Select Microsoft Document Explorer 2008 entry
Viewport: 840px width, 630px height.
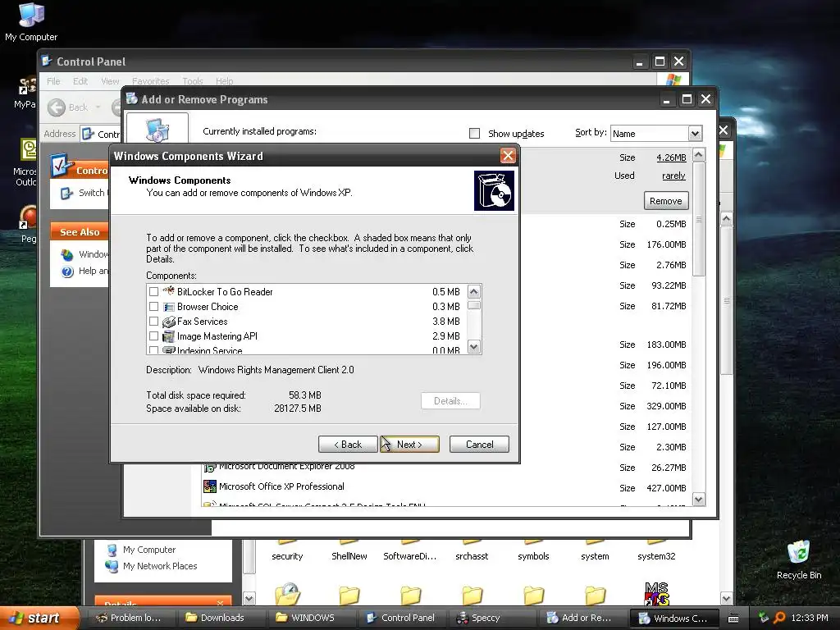tap(286, 467)
